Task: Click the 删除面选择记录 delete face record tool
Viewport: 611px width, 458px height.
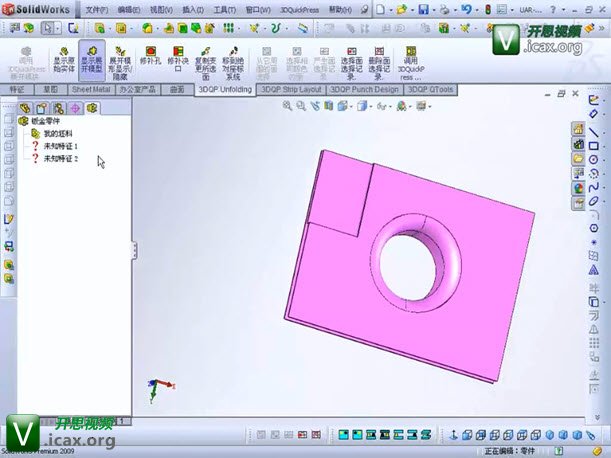Action: coord(379,63)
